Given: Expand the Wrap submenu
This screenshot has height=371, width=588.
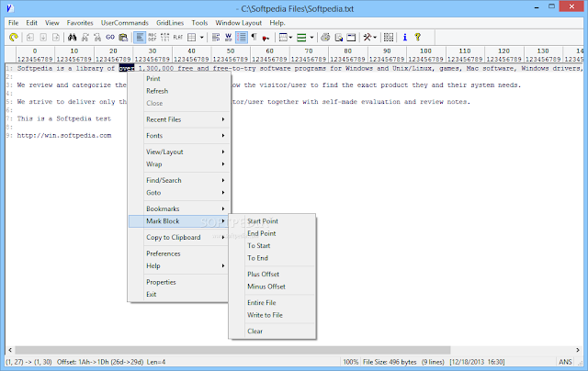Looking at the screenshot, I should click(x=178, y=164).
